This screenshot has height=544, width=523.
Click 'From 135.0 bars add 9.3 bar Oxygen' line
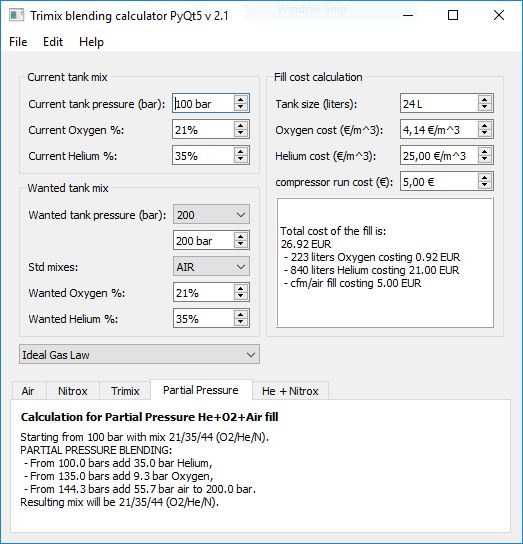(118, 476)
